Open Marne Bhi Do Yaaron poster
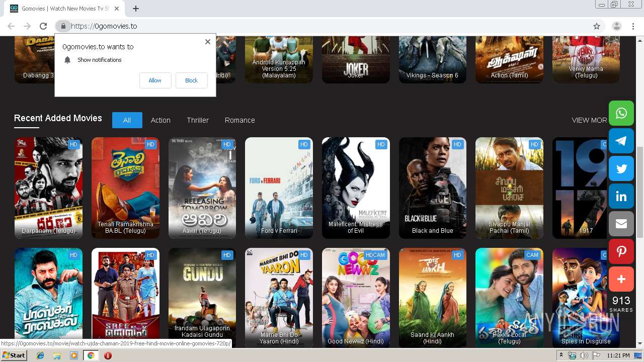Image resolution: width=644 pixels, height=362 pixels. coord(279,298)
